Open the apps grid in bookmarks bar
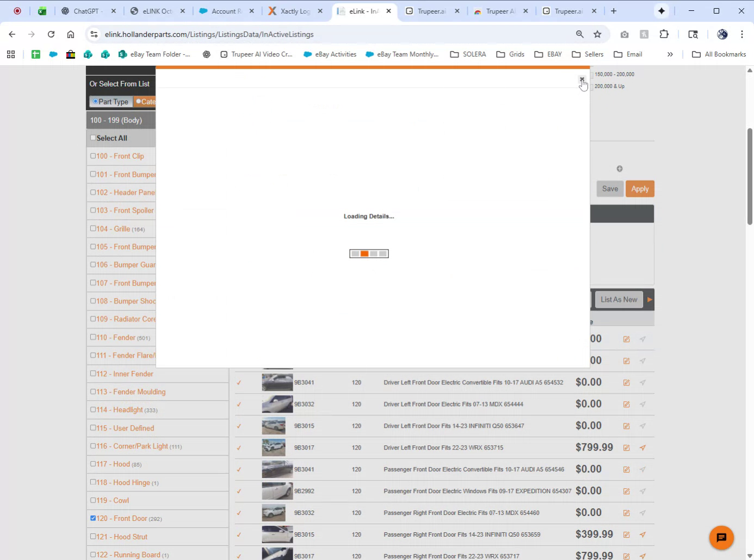Image resolution: width=754 pixels, height=560 pixels. click(11, 54)
